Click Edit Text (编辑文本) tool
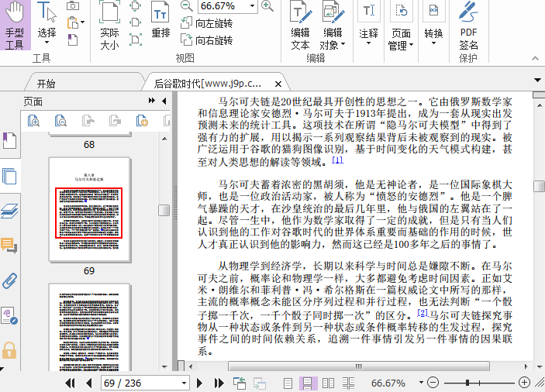Image resolution: width=545 pixels, height=392 pixels. [300, 25]
